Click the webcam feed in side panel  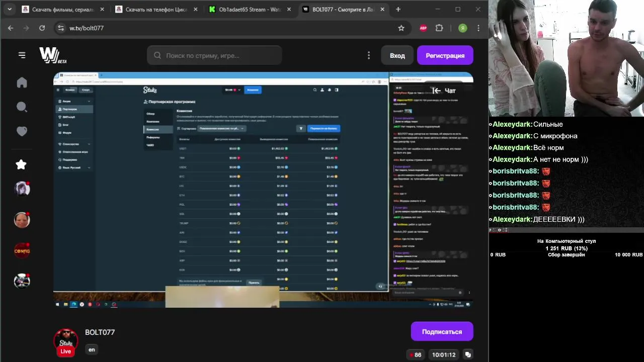[566, 58]
